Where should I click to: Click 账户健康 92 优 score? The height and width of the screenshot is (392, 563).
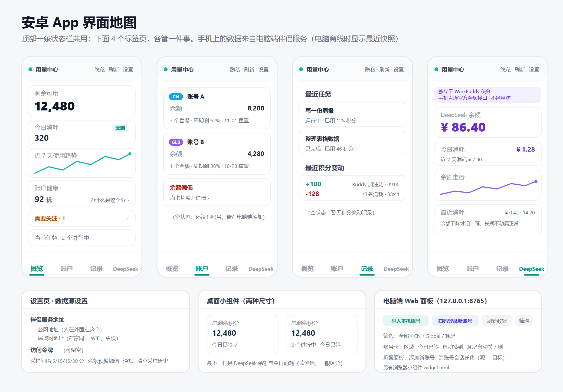(43, 200)
